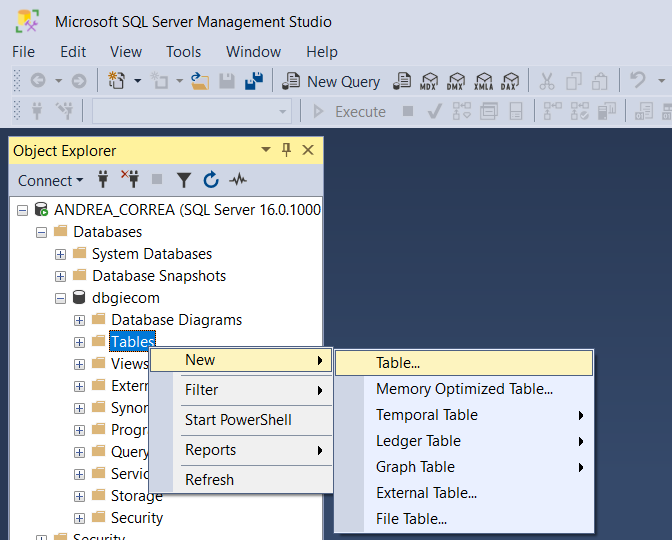This screenshot has height=540, width=672.
Task: Open the View menu
Action: [126, 52]
